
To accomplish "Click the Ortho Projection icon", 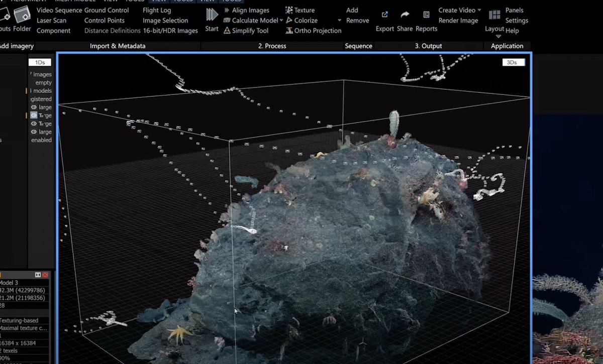I will pyautogui.click(x=289, y=31).
